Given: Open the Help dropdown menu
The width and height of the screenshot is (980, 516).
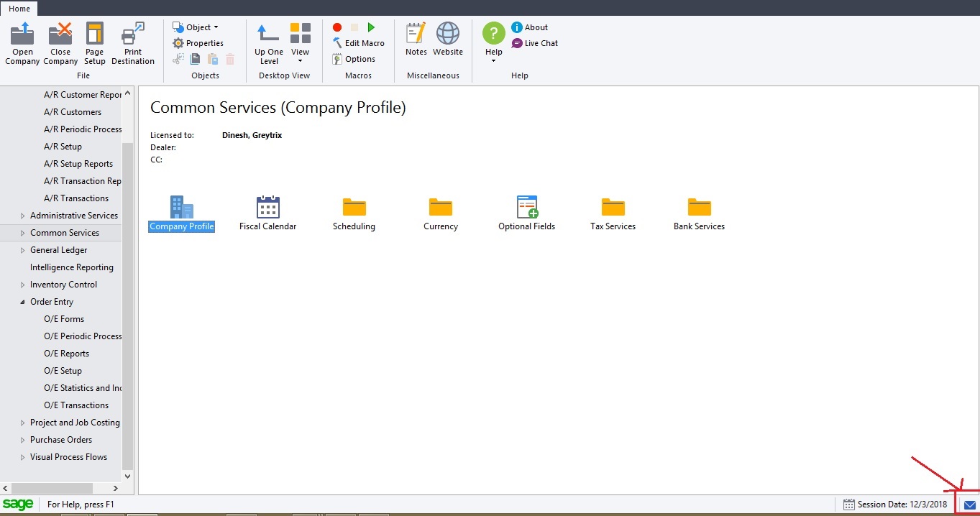Looking at the screenshot, I should 494,42.
